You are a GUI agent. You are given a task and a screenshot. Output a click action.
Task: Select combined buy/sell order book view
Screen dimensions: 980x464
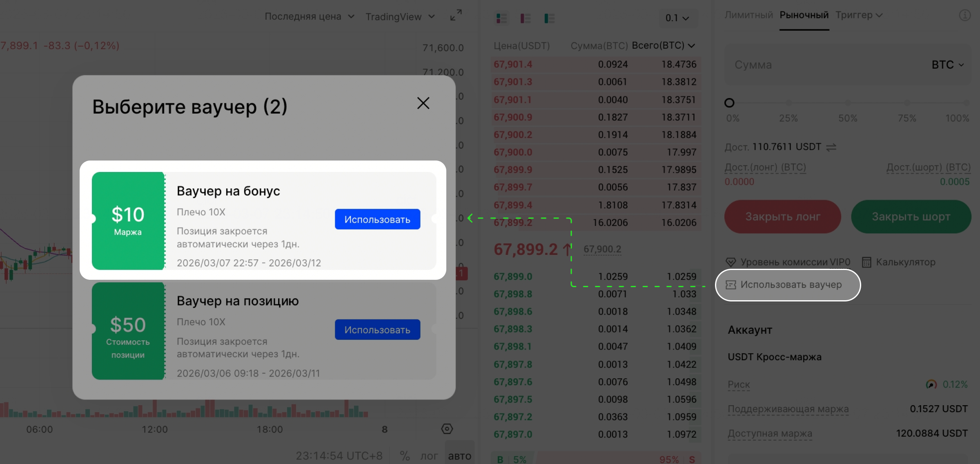click(501, 18)
